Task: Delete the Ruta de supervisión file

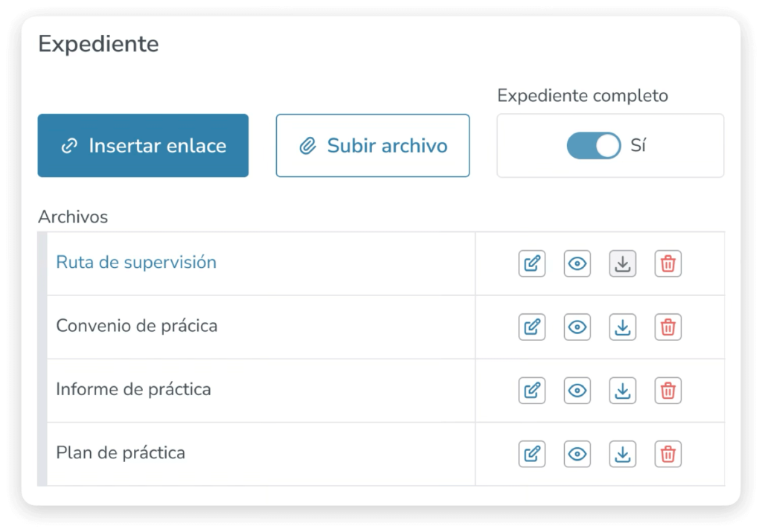Action: pos(668,263)
